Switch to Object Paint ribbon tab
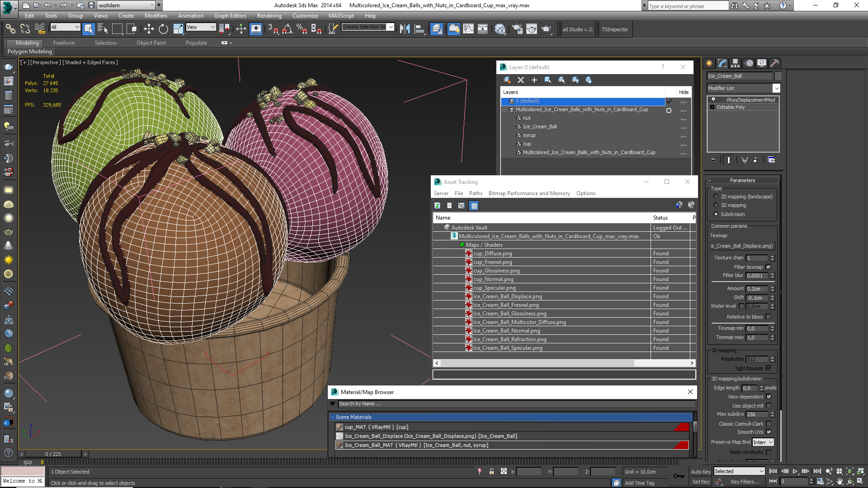This screenshot has height=488, width=868. click(151, 43)
